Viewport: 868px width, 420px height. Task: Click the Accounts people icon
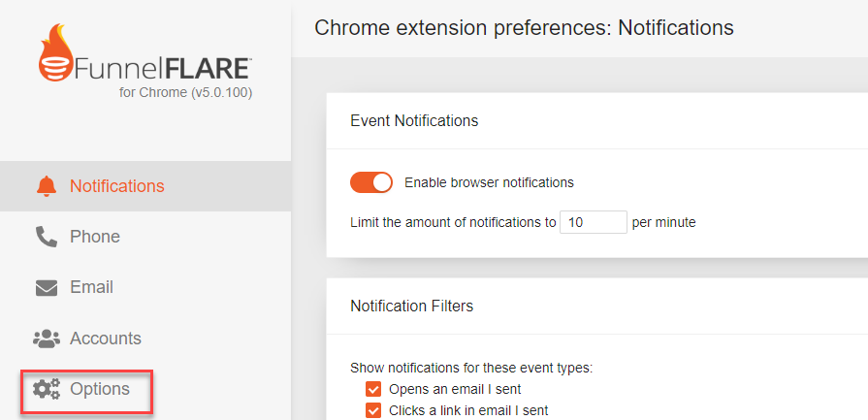click(46, 339)
